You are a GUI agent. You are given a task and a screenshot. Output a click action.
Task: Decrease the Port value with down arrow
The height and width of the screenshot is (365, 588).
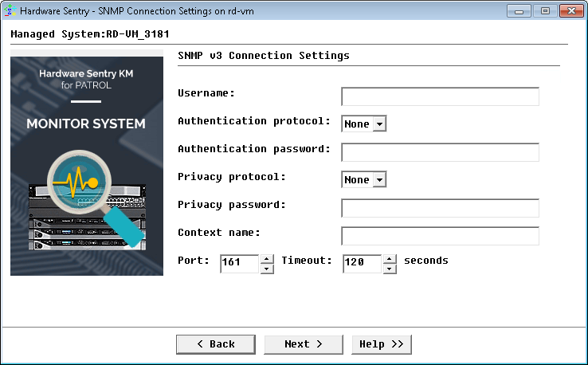(267, 269)
